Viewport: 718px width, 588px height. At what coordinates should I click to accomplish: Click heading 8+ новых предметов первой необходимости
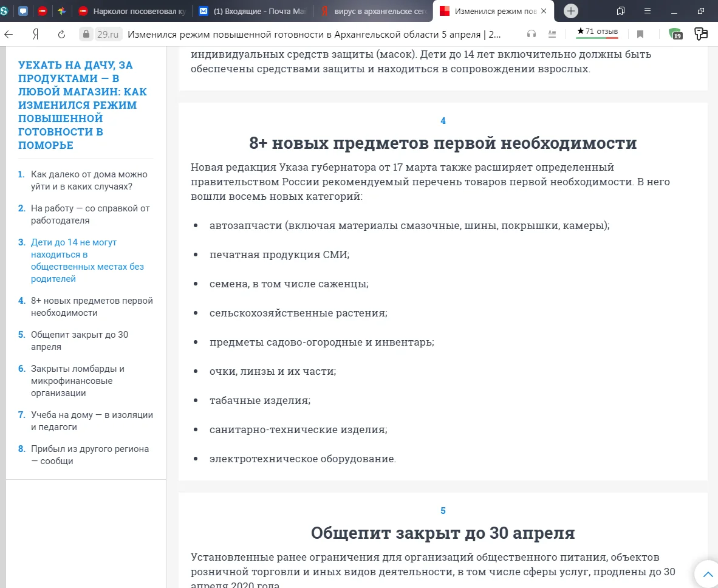[x=443, y=143]
